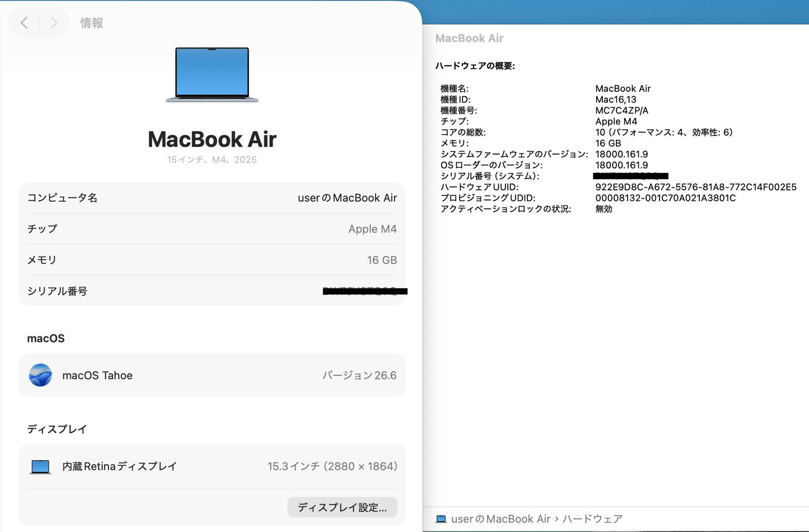The height and width of the screenshot is (532, 809).
Task: Click バージョン 26.6 text
Action: pos(359,375)
